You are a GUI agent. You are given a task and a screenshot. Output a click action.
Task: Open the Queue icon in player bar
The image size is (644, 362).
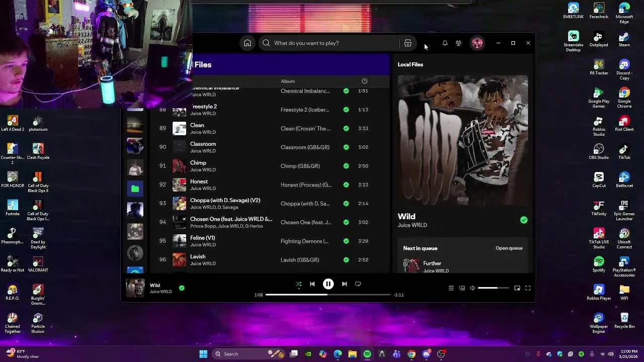tap(451, 288)
